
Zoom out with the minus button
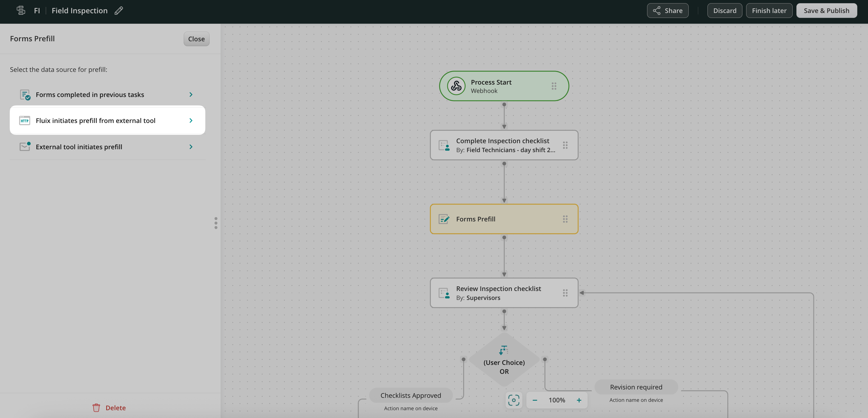click(535, 400)
